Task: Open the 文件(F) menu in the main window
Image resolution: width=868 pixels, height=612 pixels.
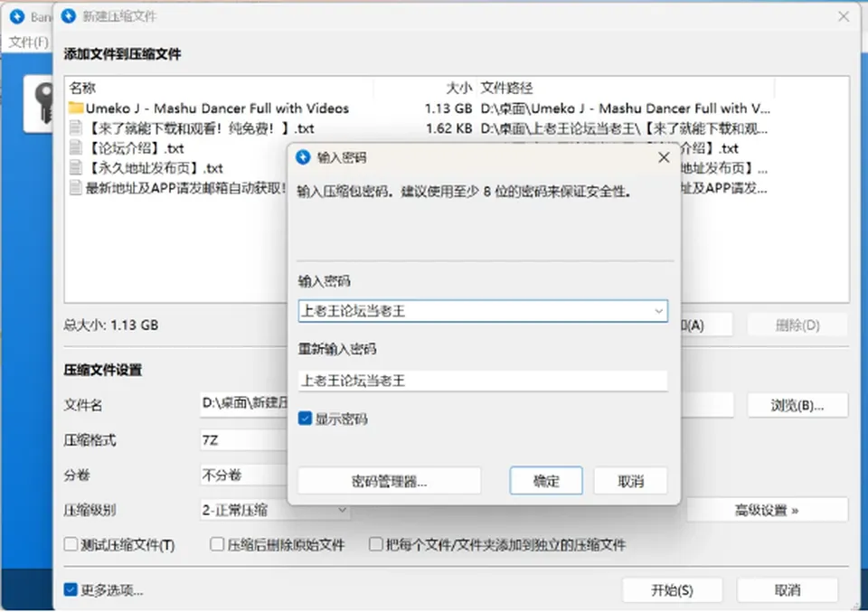Action: click(29, 42)
